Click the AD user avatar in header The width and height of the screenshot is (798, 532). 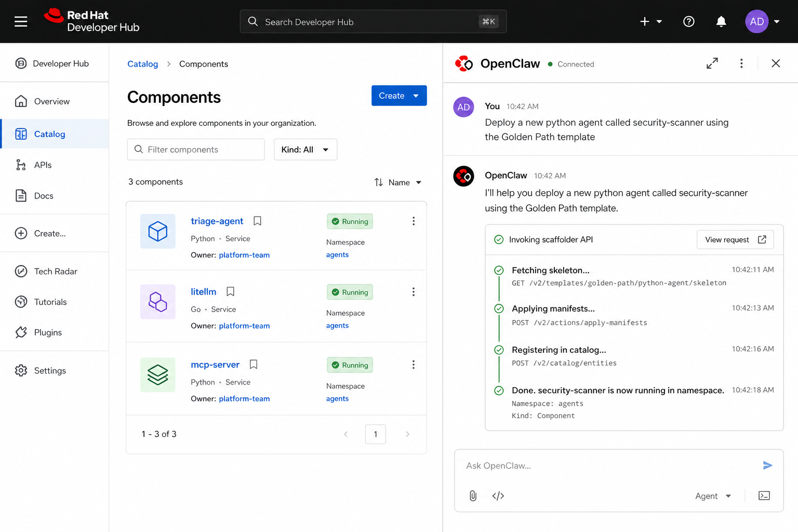pos(757,21)
